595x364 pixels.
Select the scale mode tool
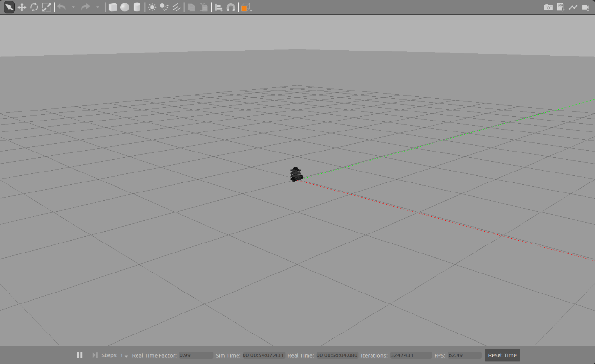(47, 7)
